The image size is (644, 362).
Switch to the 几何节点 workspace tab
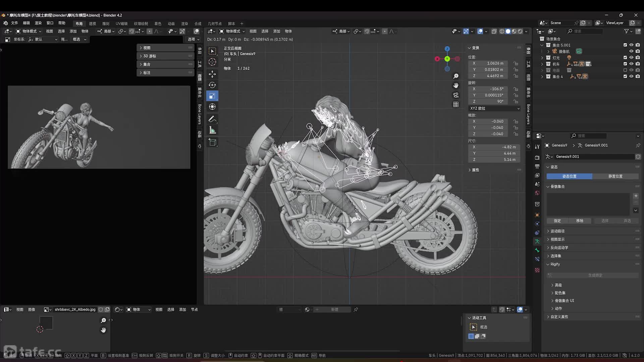[x=215, y=24]
